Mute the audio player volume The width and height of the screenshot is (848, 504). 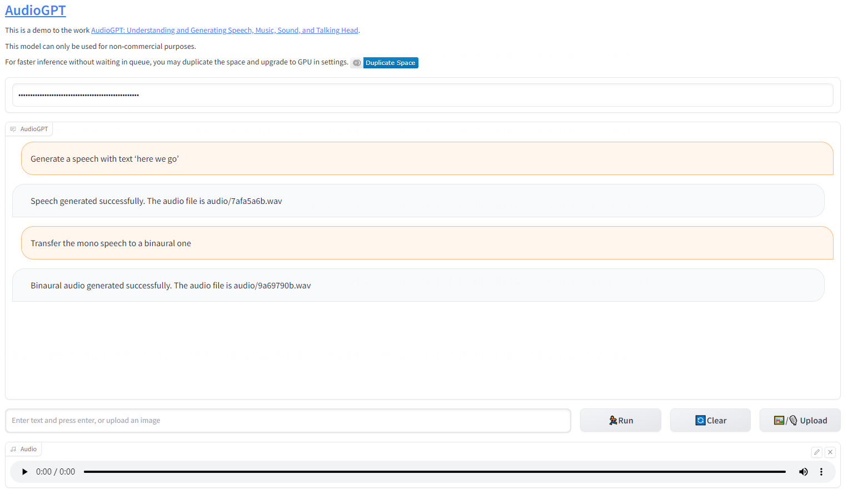[x=804, y=472]
